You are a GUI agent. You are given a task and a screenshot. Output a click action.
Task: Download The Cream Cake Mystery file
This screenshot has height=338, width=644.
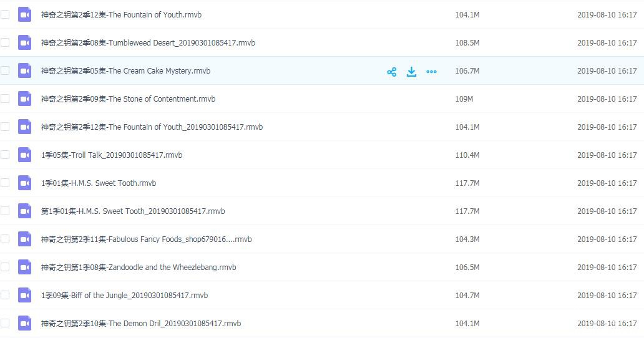(x=411, y=72)
